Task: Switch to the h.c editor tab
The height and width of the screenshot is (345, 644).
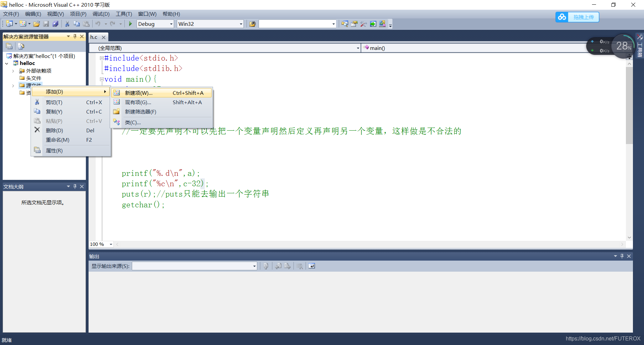Action: (x=94, y=37)
